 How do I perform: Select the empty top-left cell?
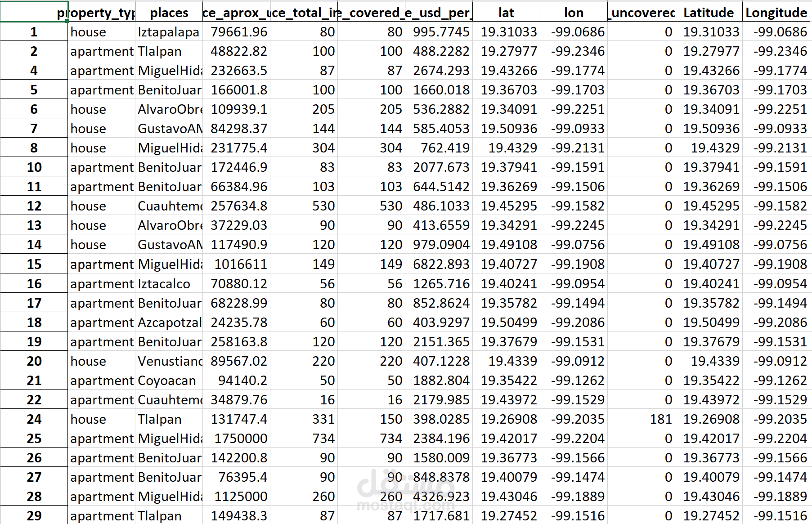(x=34, y=13)
